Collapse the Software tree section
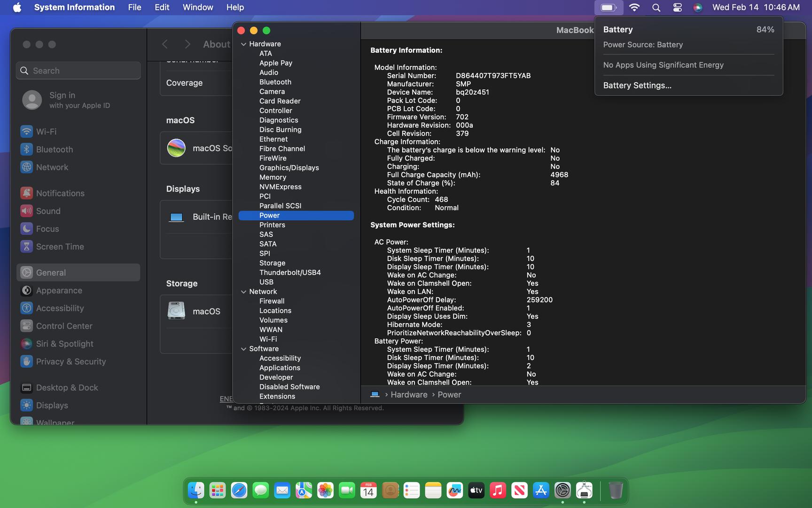This screenshot has height=508, width=812. (243, 349)
